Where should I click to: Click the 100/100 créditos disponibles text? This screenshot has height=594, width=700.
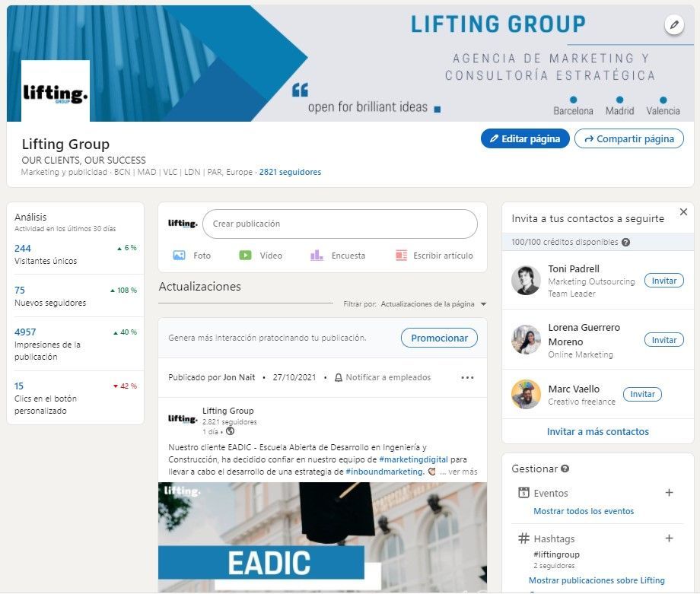(565, 242)
